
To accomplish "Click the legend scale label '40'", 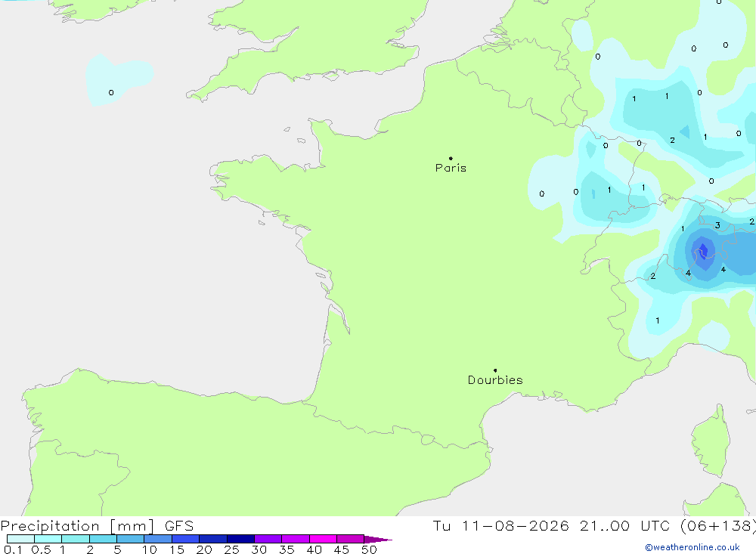I will point(314,549).
